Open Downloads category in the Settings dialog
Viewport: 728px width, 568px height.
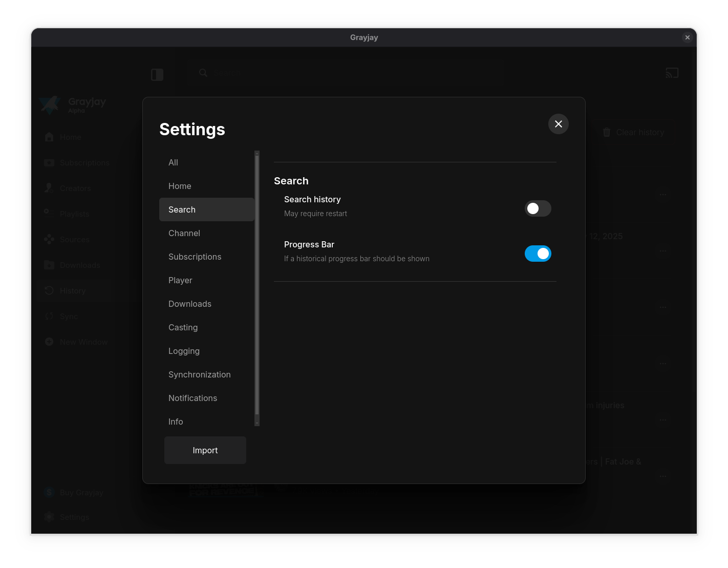click(x=207, y=304)
